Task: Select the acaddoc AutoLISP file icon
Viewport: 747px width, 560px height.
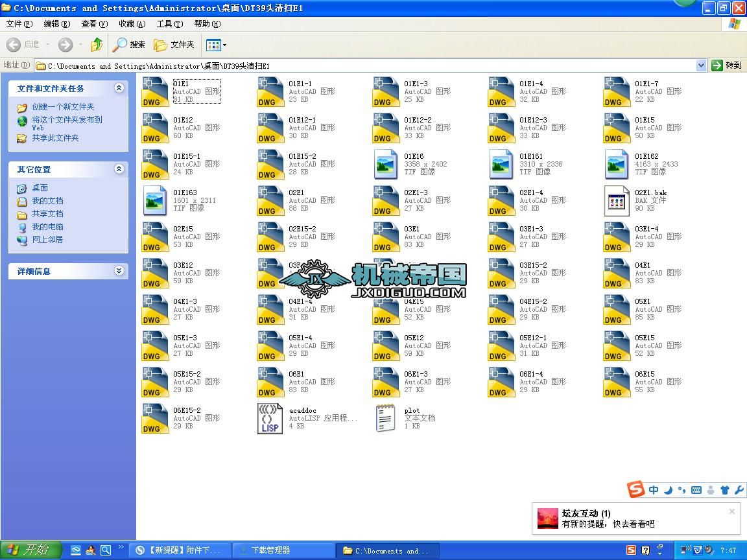Action: click(x=270, y=418)
